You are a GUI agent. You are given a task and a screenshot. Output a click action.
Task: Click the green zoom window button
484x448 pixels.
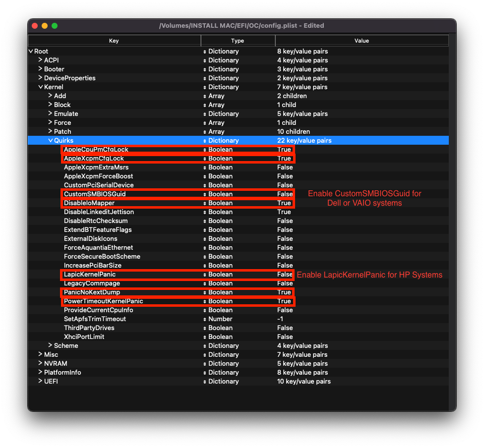tap(55, 26)
